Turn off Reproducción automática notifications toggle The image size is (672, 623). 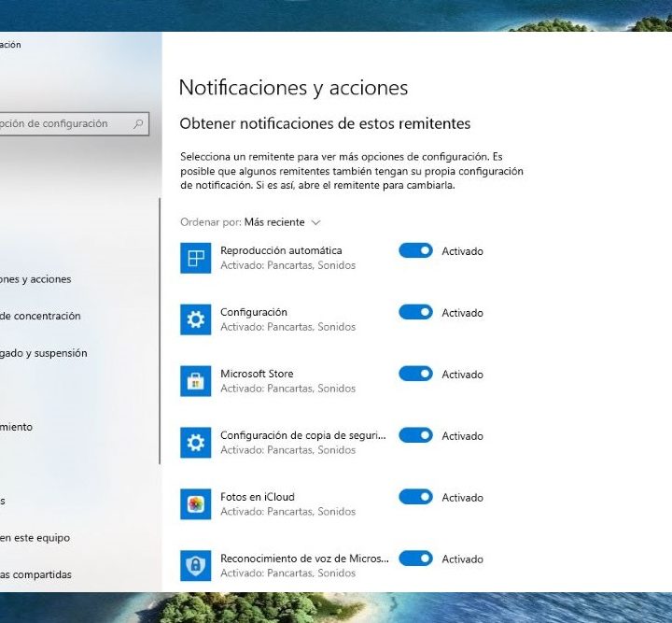click(x=415, y=250)
